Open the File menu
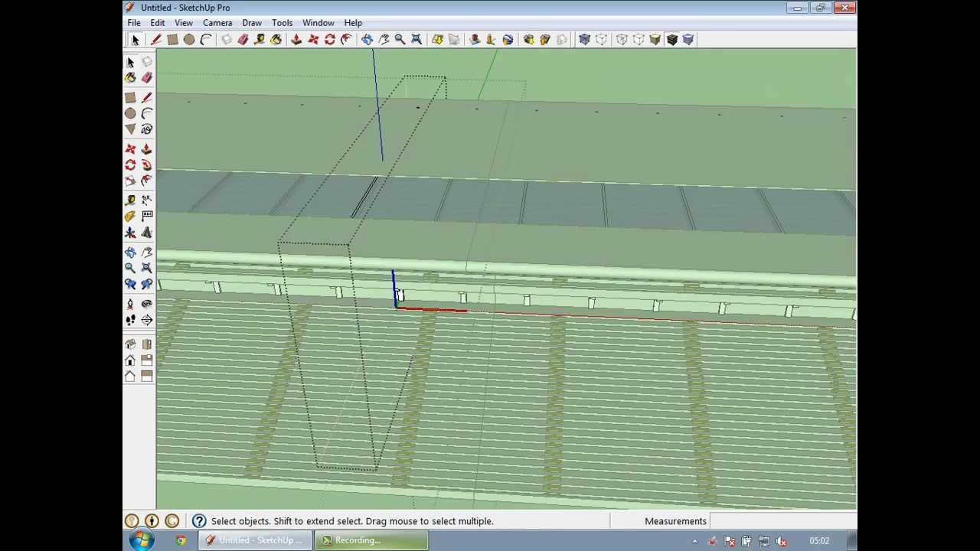980x551 pixels. pyautogui.click(x=134, y=23)
